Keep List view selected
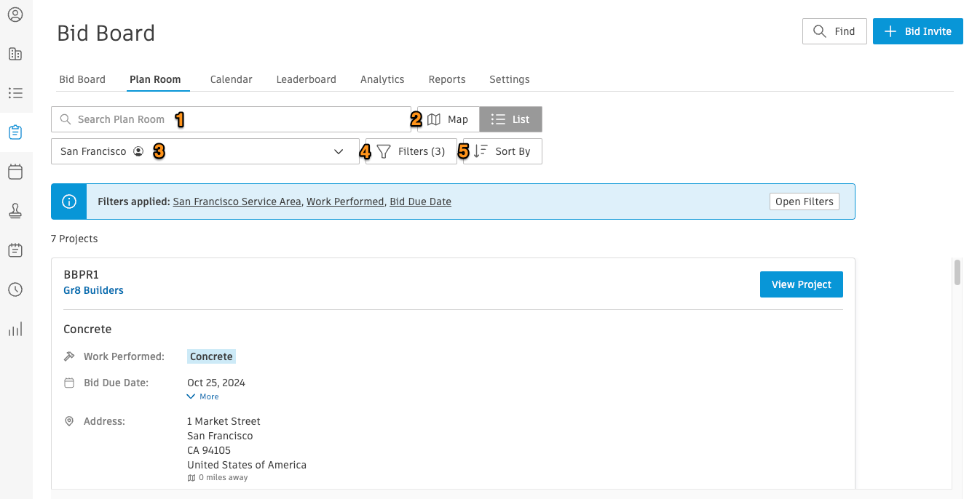The height and width of the screenshot is (499, 980). [x=510, y=119]
